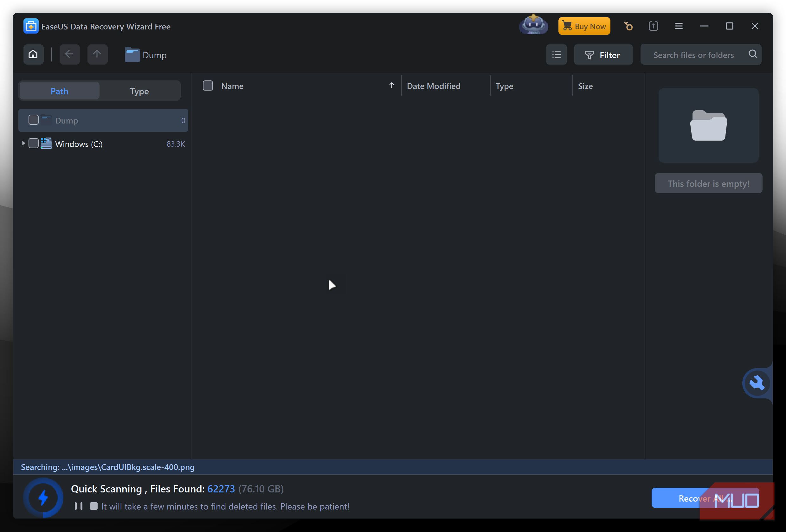This screenshot has height=532, width=786.
Task: Switch the list view mode icon
Action: pos(556,54)
